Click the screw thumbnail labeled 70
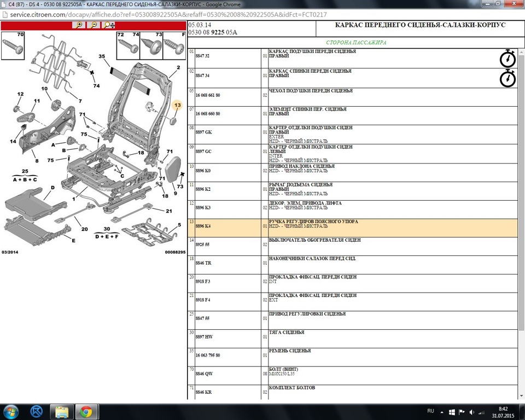 click(13, 45)
